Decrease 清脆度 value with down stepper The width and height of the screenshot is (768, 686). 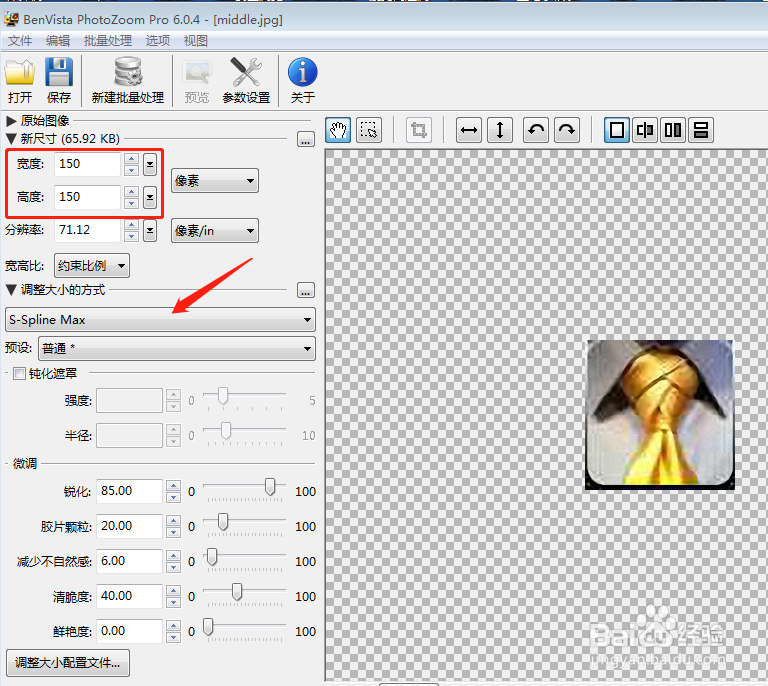173,602
